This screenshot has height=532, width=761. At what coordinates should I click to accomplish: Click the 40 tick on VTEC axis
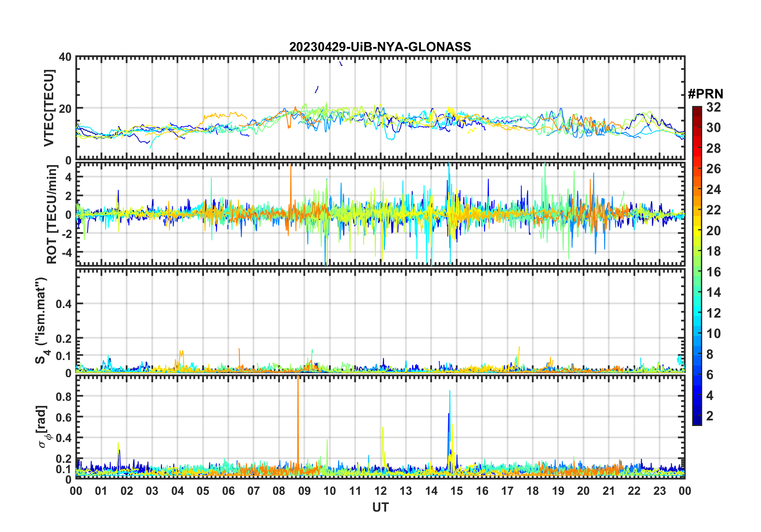[x=65, y=57]
